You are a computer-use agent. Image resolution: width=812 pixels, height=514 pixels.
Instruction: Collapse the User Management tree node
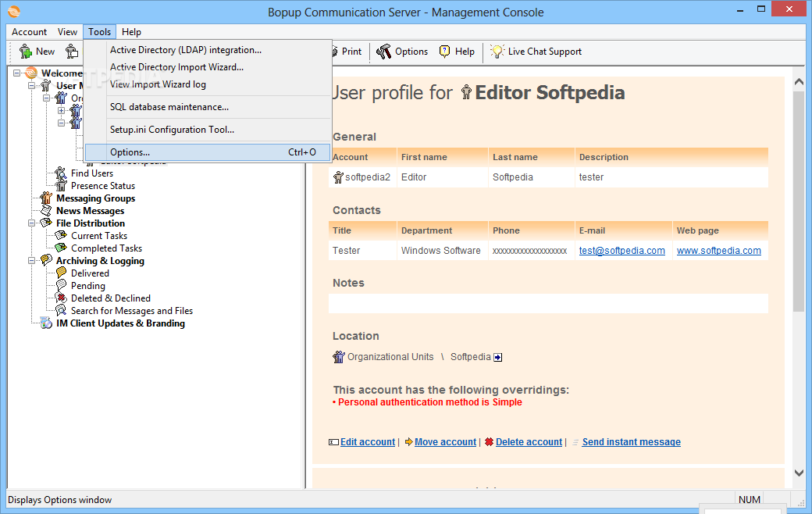(x=31, y=85)
